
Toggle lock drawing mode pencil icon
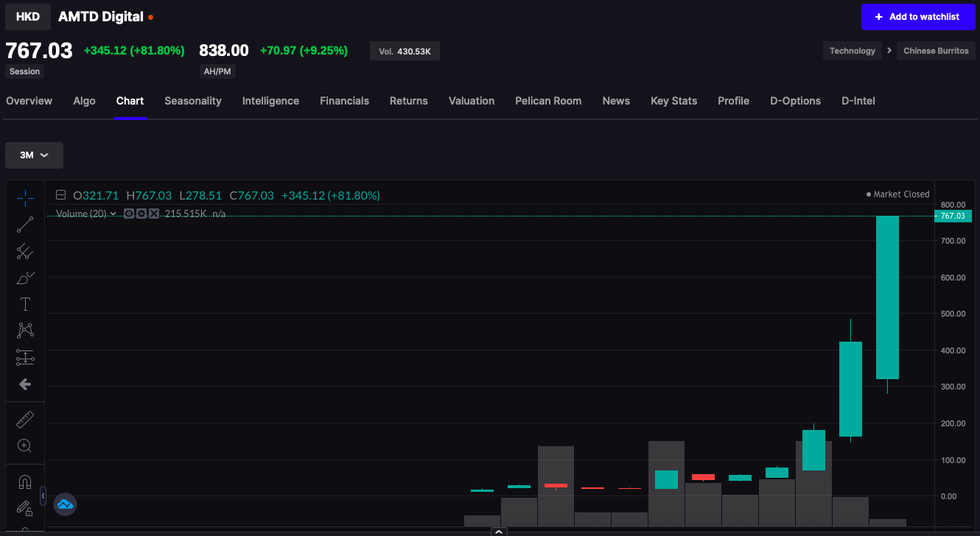[25, 508]
